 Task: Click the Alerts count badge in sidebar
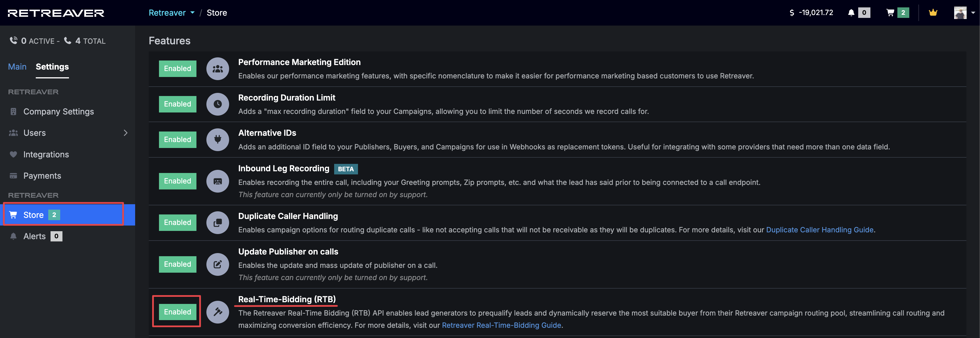coord(56,236)
